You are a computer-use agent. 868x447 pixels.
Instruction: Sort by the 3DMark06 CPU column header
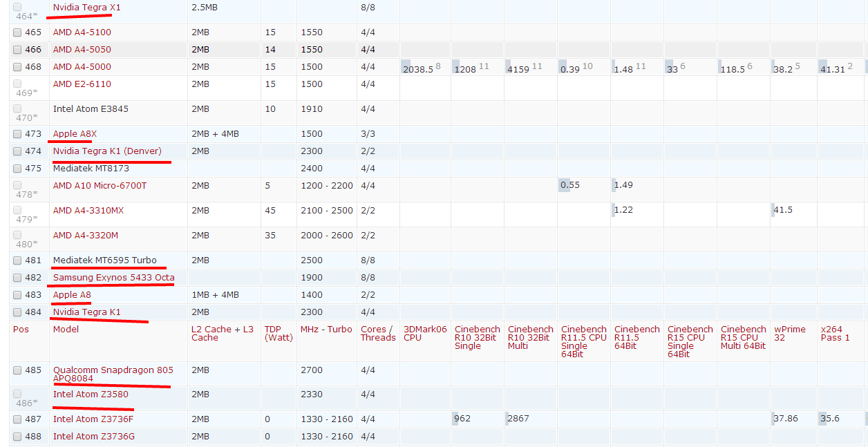pyautogui.click(x=425, y=334)
